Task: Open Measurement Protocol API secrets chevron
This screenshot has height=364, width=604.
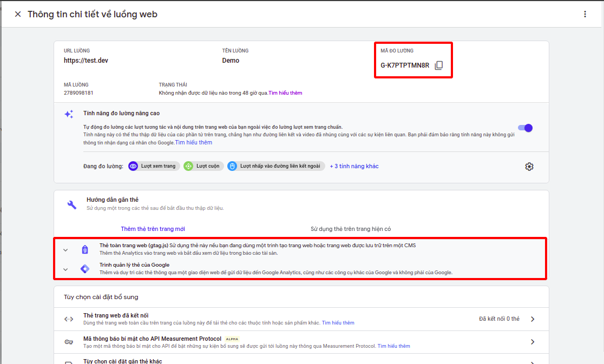Action: click(533, 342)
